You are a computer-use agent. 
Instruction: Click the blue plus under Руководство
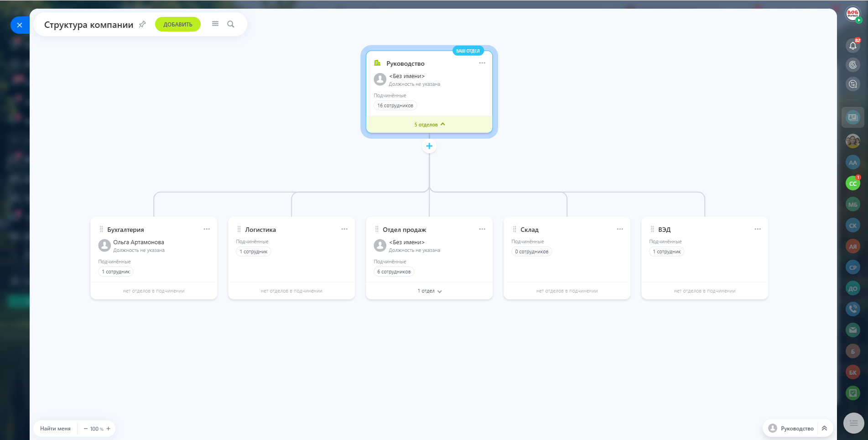[x=429, y=146]
